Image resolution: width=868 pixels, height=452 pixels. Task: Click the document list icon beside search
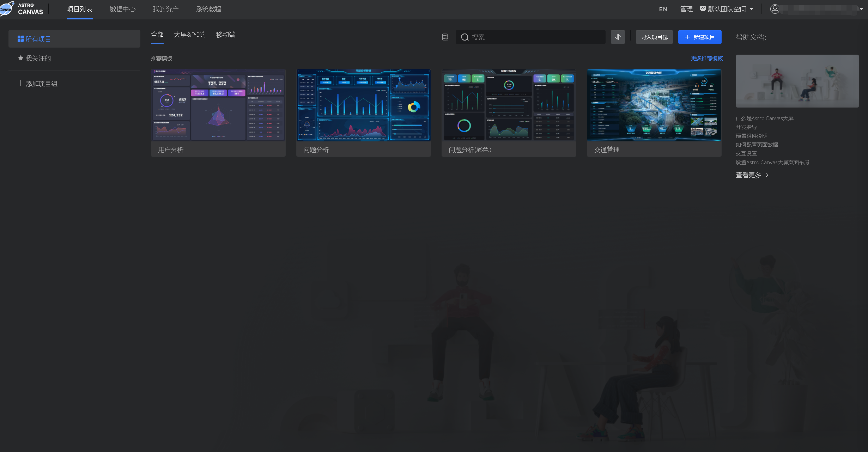445,37
